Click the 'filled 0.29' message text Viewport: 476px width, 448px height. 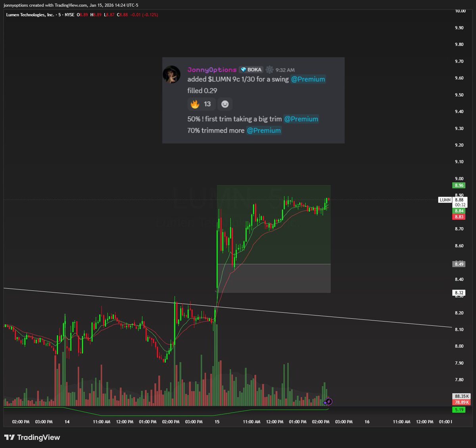[202, 91]
